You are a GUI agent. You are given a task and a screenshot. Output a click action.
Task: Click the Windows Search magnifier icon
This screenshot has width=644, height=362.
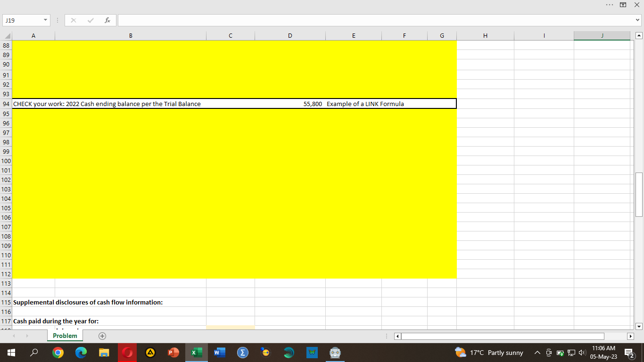33,352
